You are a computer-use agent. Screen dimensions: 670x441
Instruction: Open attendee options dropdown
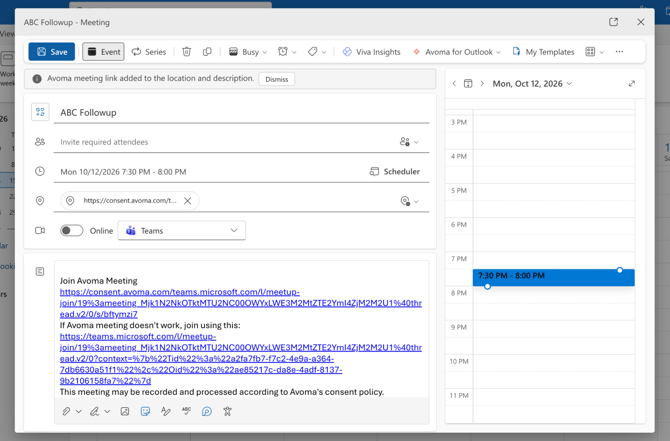tap(409, 142)
